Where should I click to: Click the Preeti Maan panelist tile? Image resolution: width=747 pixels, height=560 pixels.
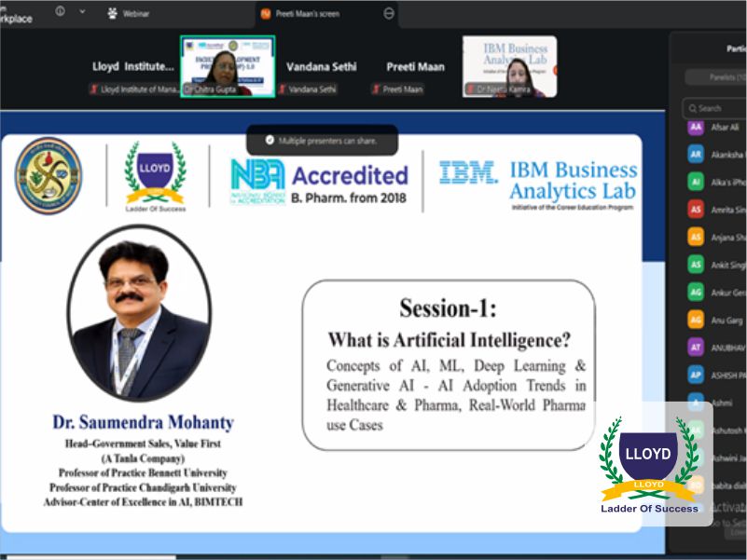[x=415, y=67]
